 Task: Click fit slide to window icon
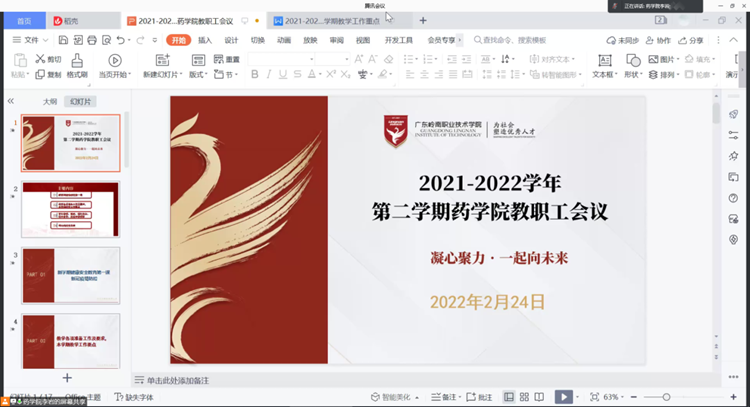(x=594, y=397)
